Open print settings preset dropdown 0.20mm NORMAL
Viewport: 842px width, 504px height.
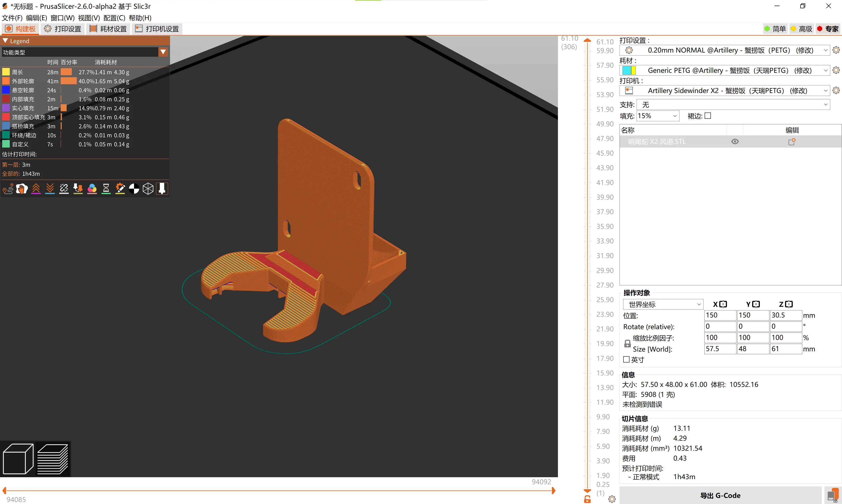click(724, 50)
